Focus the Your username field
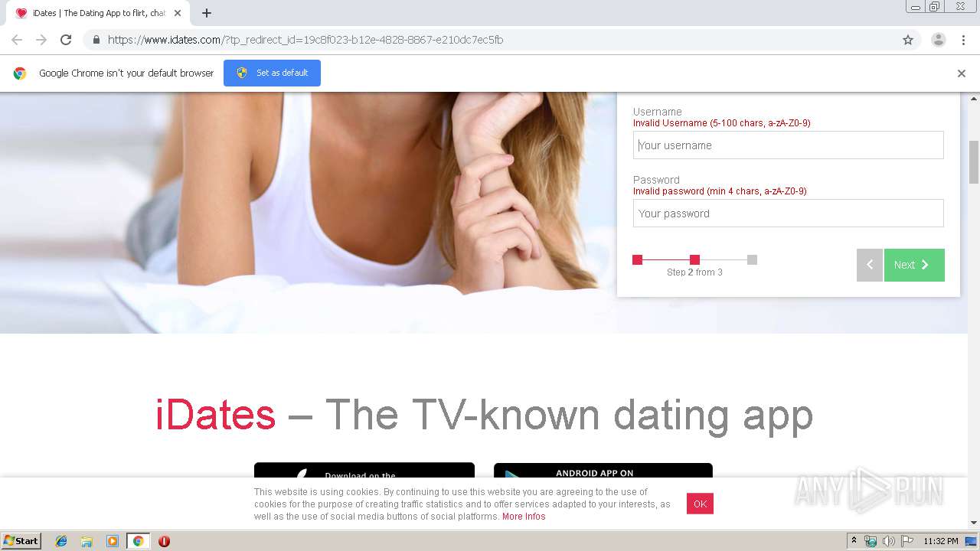 (x=788, y=145)
